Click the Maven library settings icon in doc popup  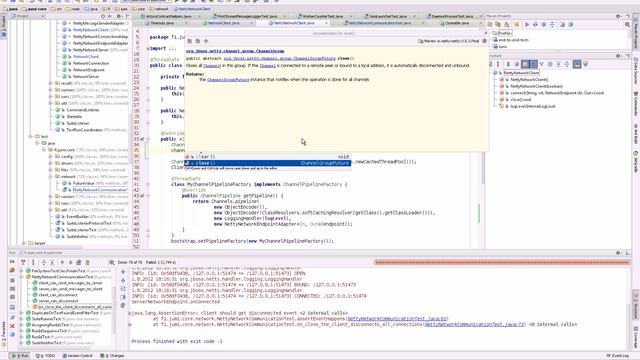coord(484,41)
